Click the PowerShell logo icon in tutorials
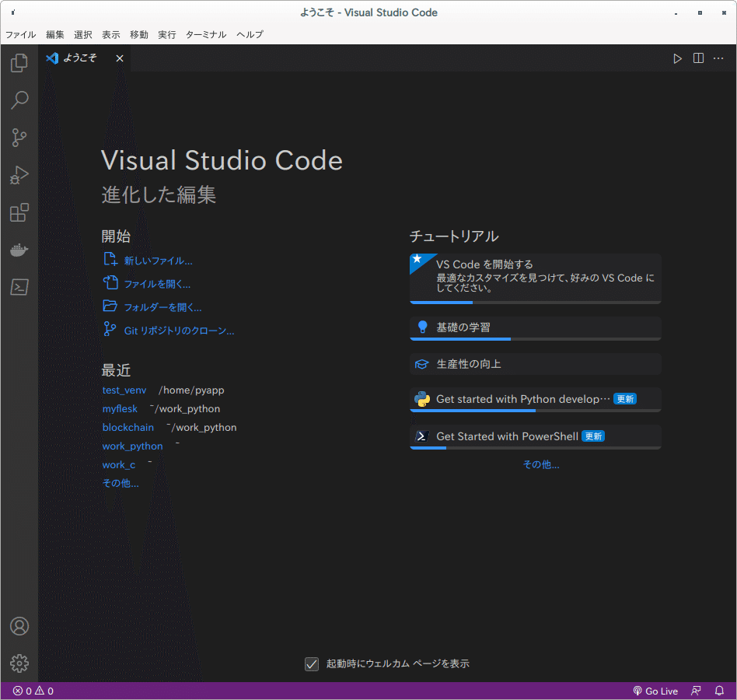The image size is (737, 700). (x=421, y=436)
